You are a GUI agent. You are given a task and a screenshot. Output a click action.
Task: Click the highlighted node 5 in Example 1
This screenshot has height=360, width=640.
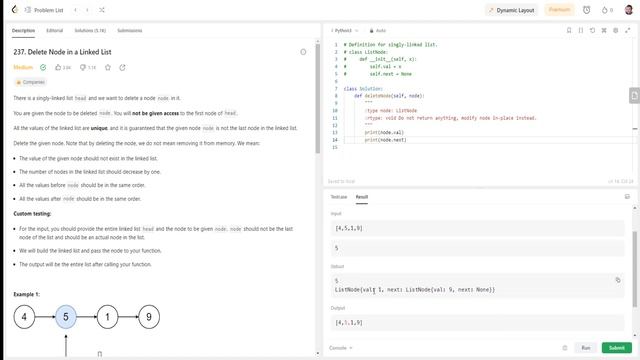[x=66, y=317]
